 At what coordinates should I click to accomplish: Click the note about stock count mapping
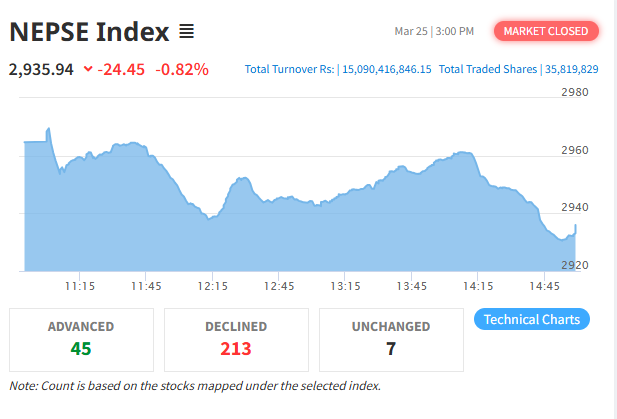click(195, 386)
